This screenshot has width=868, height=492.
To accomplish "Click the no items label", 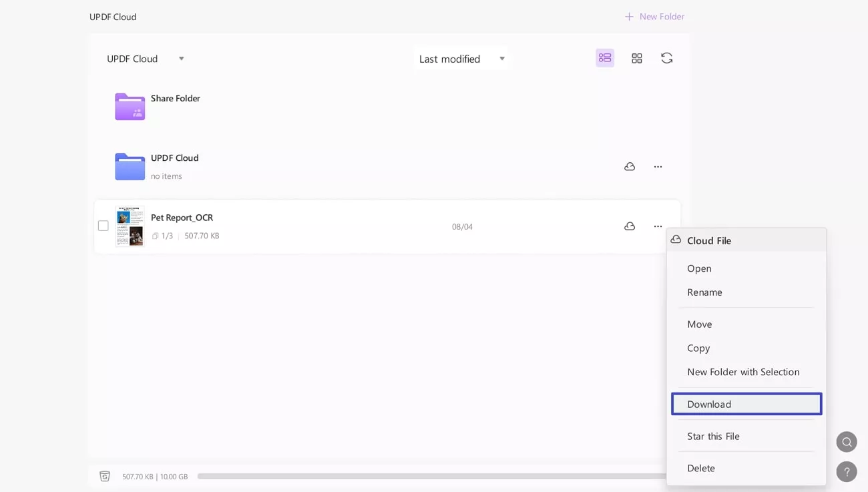I will pyautogui.click(x=166, y=176).
